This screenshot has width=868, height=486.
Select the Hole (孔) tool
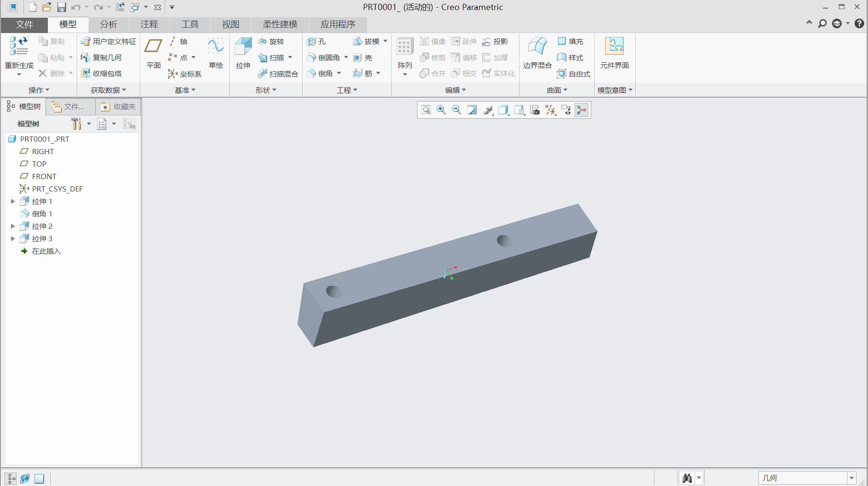[x=316, y=42]
